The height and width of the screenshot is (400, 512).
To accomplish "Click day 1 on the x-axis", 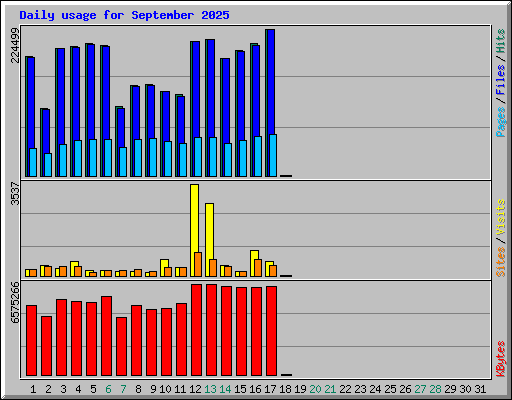I will coord(33,389).
